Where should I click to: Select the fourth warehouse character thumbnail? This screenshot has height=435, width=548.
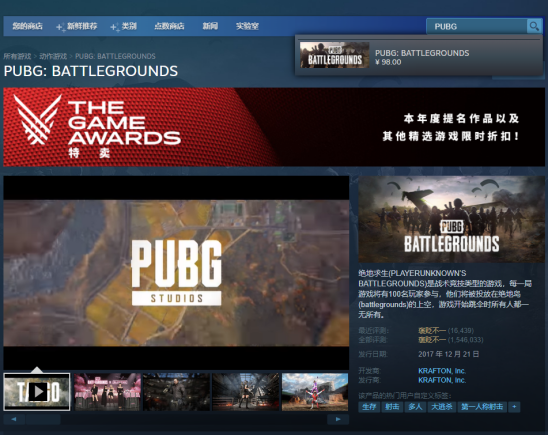(246, 392)
